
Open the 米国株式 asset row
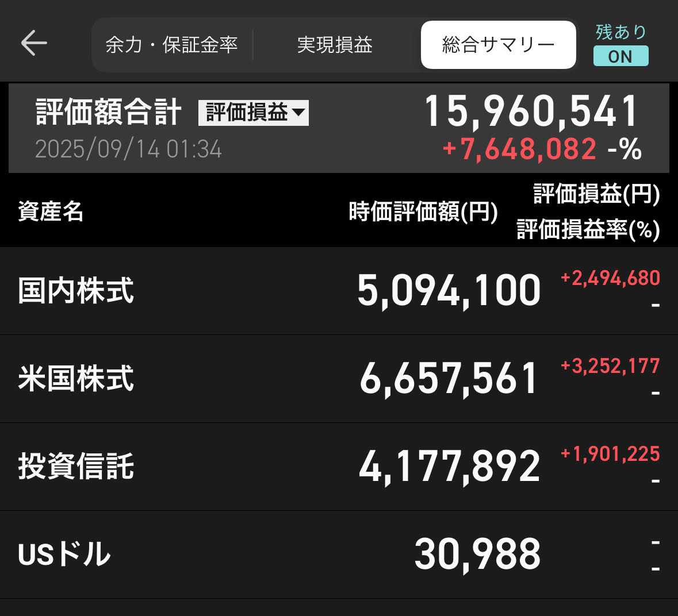pos(339,379)
